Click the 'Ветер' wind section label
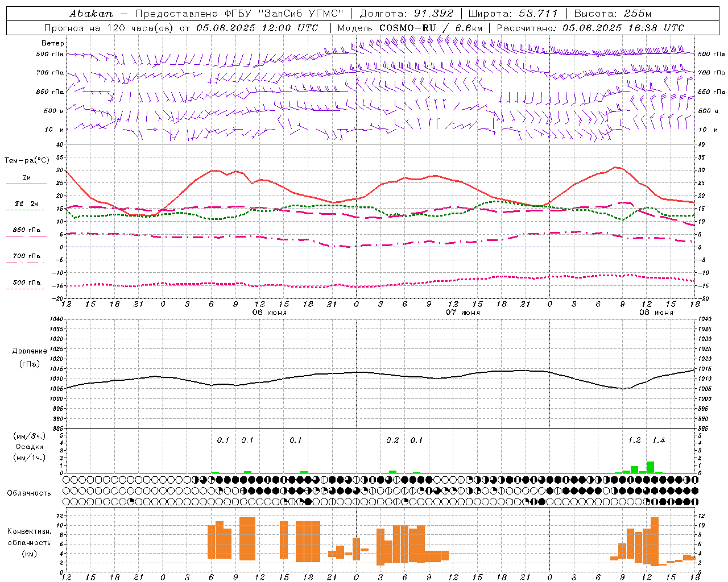The height and width of the screenshot is (582, 728). 53,43
